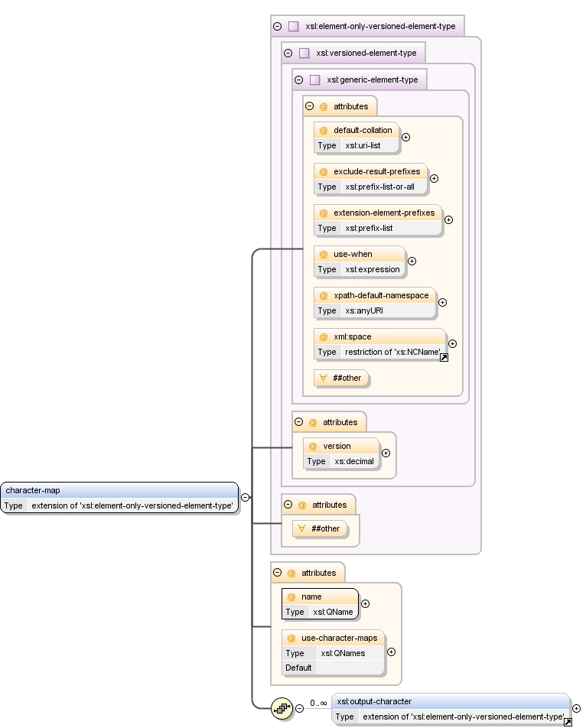Select the sequence compositor icon
The height and width of the screenshot is (728, 586).
click(x=282, y=708)
